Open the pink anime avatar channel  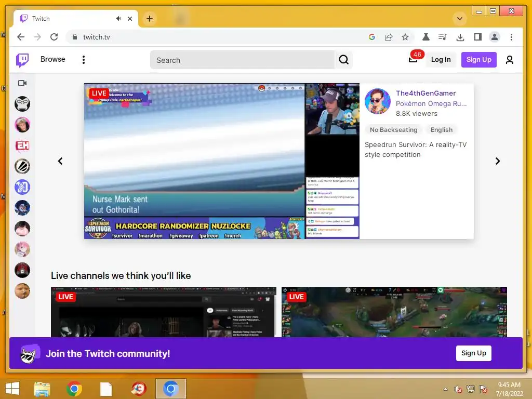tap(22, 249)
